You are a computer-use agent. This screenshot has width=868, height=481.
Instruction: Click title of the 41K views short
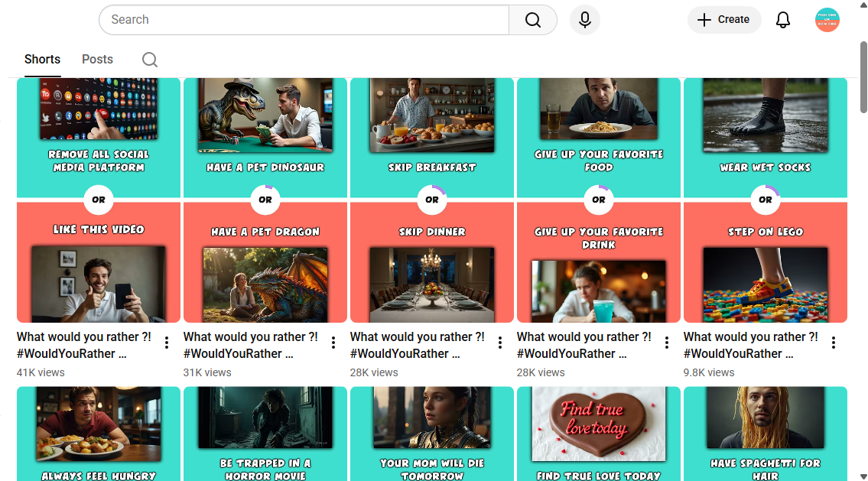click(x=84, y=346)
